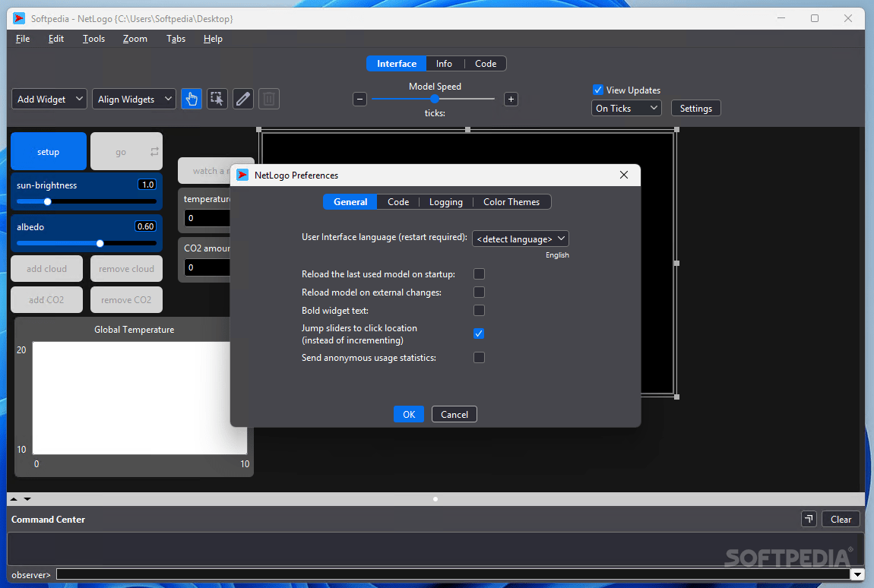The width and height of the screenshot is (874, 588).
Task: Enable Reload the last used model on startup
Action: coord(479,273)
